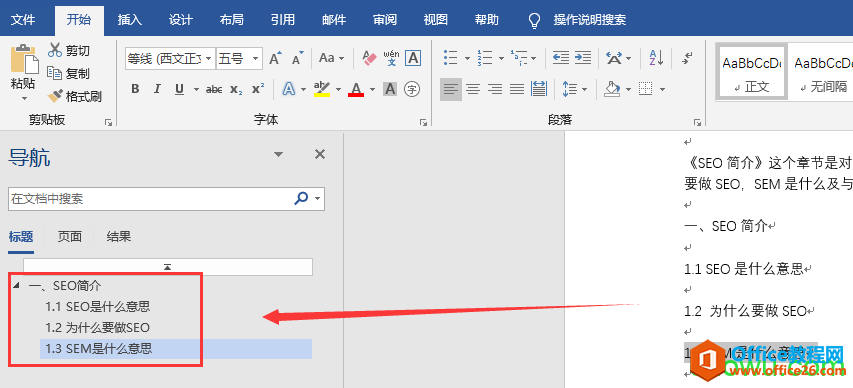853x388 pixels.
Task: Toggle italic formatting I
Action: 157,89
